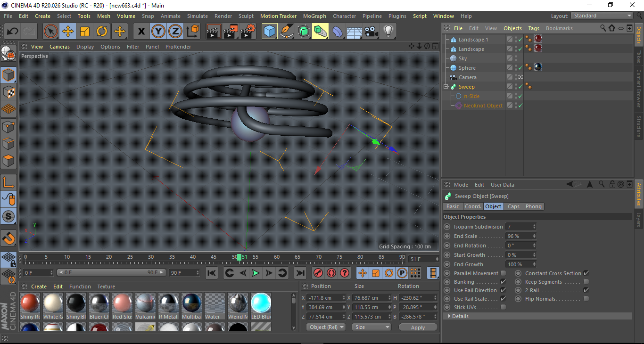Toggle the Z axis lock

pyautogui.click(x=175, y=32)
